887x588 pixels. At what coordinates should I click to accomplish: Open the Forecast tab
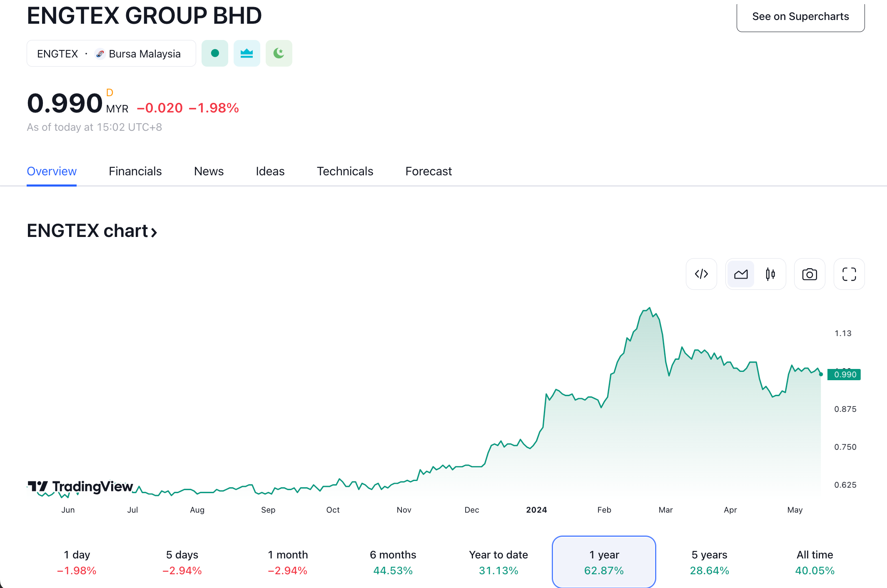pos(429,171)
